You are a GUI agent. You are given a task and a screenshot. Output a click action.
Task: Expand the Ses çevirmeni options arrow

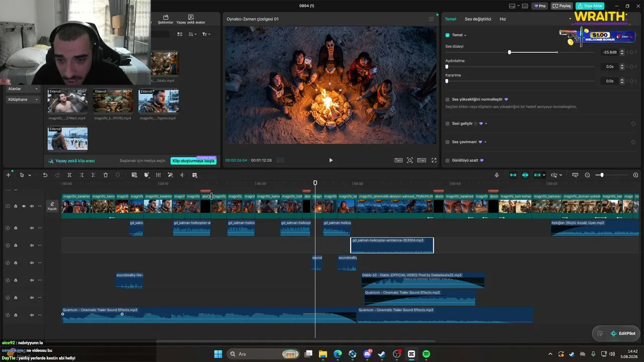point(486,142)
